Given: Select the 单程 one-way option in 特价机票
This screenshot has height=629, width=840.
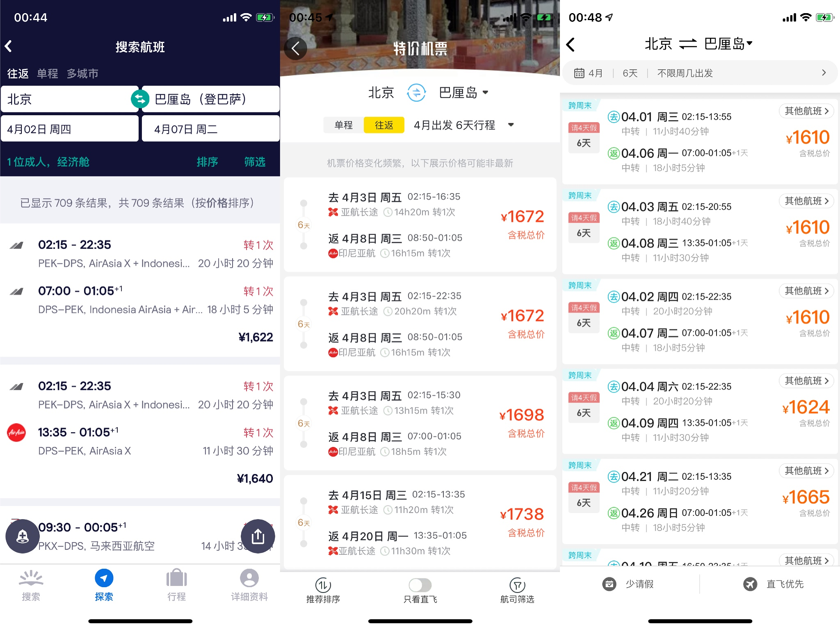Looking at the screenshot, I should 343,125.
